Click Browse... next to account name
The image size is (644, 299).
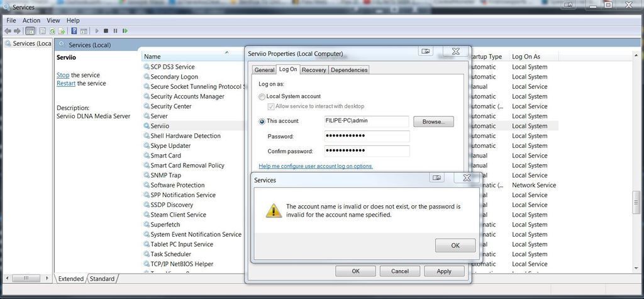point(433,121)
